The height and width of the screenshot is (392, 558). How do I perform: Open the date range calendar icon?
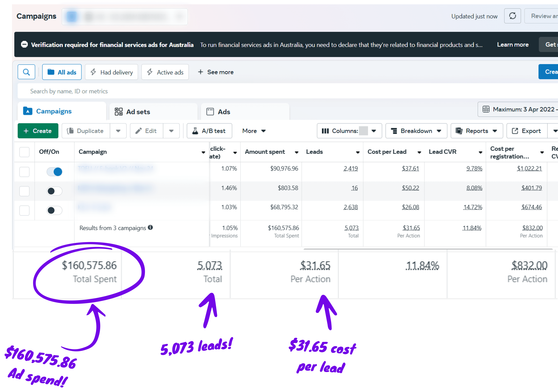point(486,109)
